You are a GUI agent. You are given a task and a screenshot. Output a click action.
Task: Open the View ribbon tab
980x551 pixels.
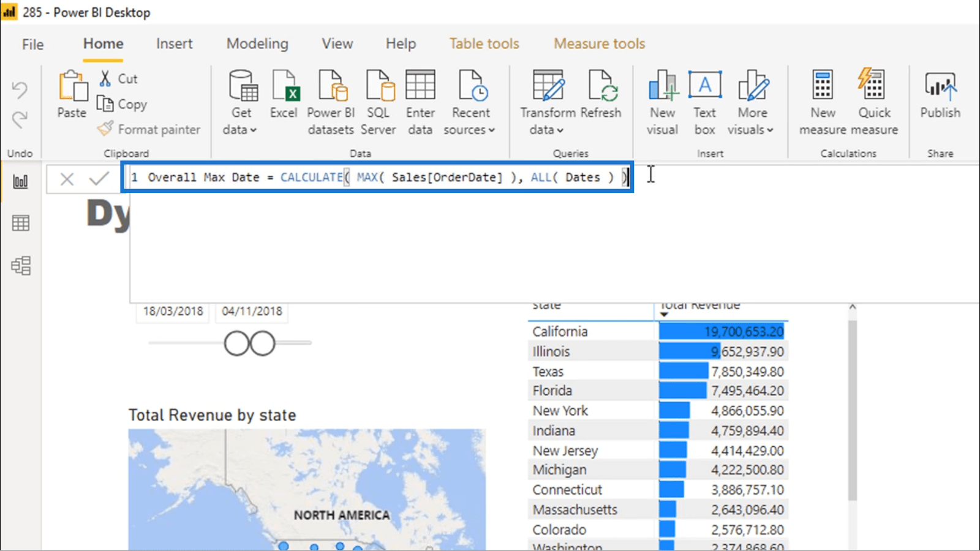pyautogui.click(x=337, y=43)
